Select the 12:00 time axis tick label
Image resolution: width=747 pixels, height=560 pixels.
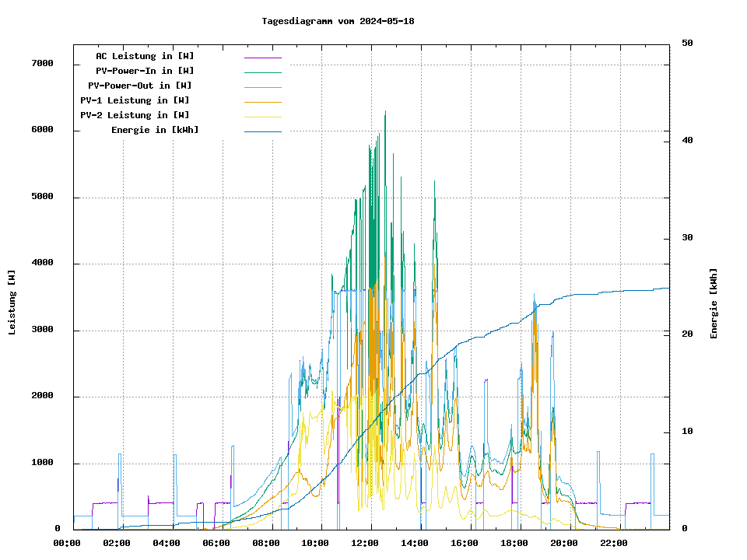366,543
